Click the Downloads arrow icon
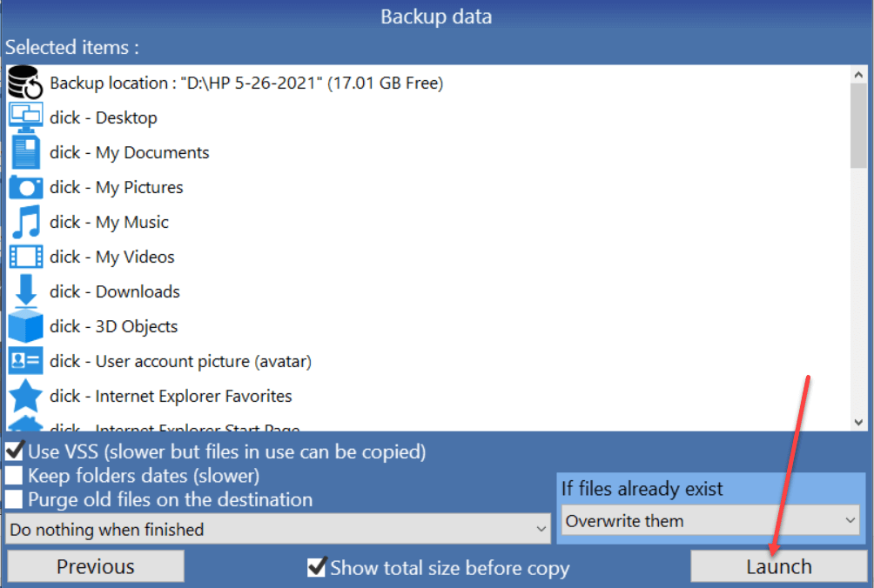This screenshot has width=874, height=588. click(x=25, y=291)
